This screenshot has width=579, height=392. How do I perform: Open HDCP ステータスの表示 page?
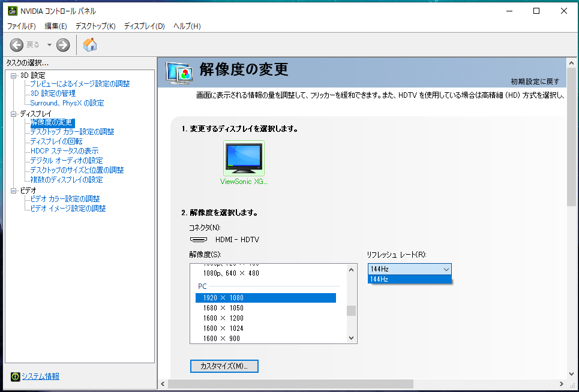tap(65, 151)
